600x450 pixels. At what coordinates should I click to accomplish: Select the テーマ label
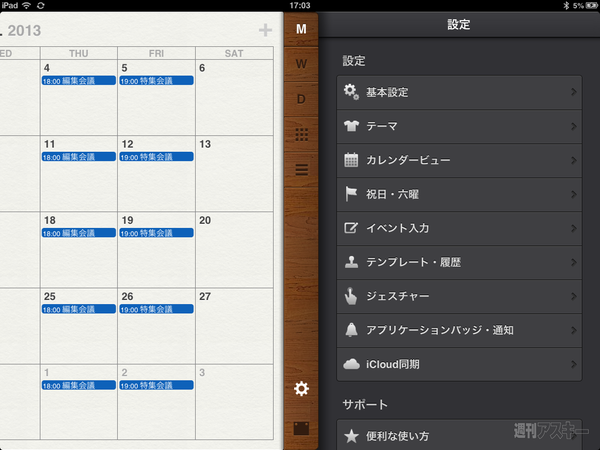click(382, 126)
